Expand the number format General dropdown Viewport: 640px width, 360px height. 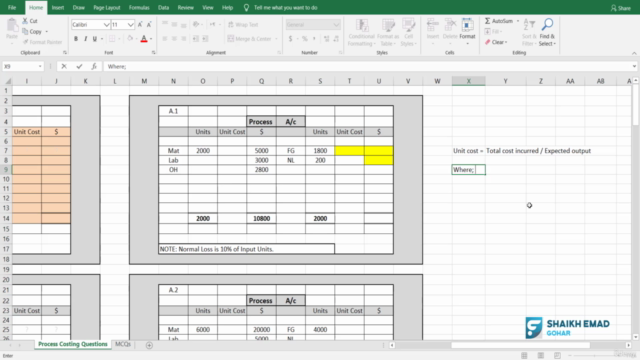pos(336,24)
